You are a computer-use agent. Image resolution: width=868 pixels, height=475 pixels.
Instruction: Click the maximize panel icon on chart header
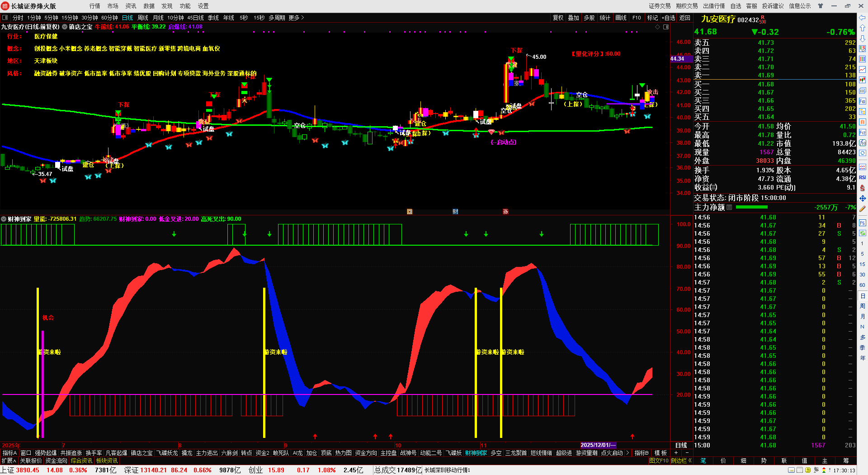(x=666, y=27)
